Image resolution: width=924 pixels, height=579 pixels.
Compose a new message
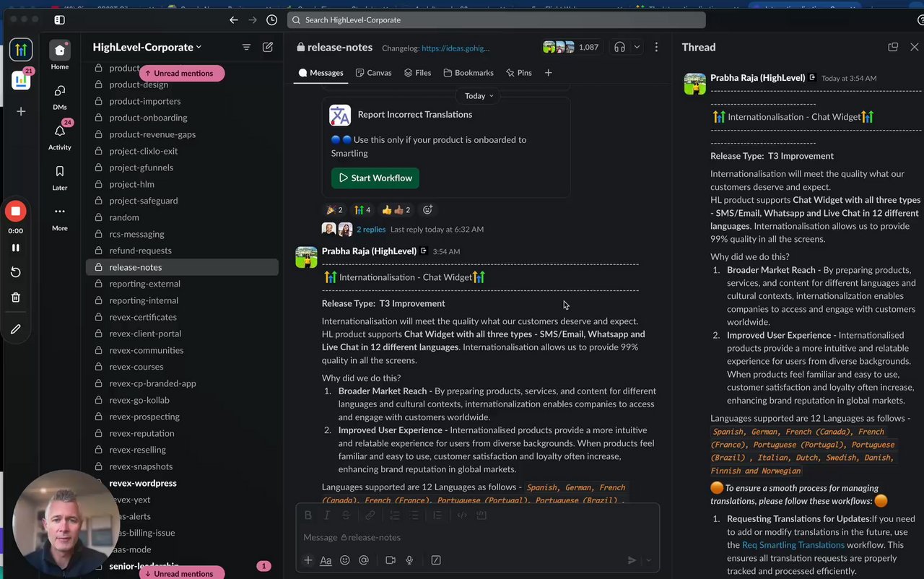268,47
